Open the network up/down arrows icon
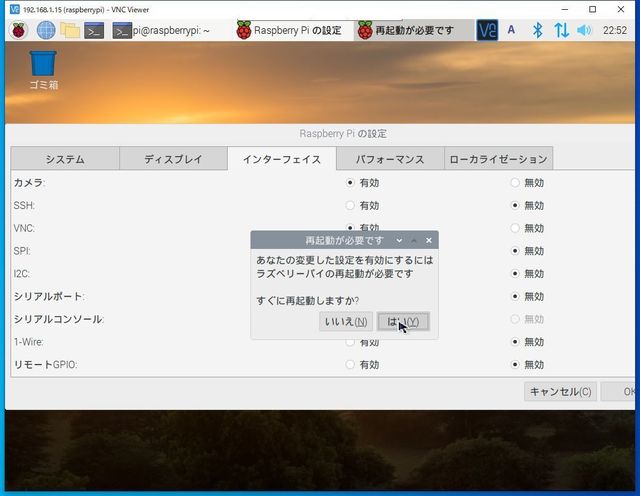 pyautogui.click(x=561, y=31)
